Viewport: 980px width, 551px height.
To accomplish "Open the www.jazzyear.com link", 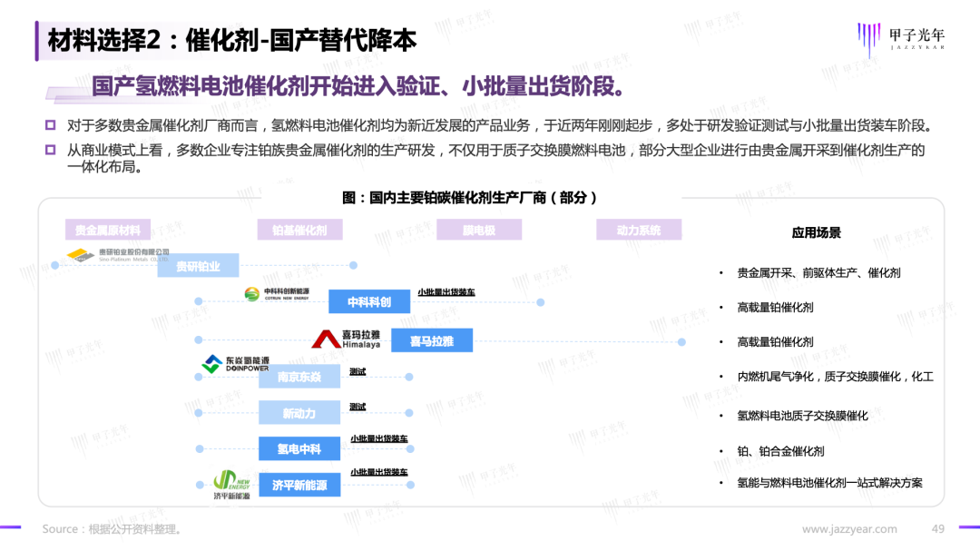I will [849, 529].
